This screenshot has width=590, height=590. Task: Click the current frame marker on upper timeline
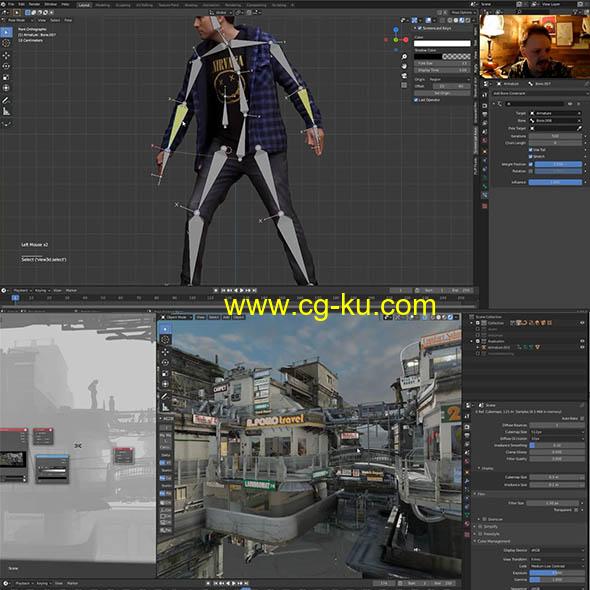(x=15, y=298)
